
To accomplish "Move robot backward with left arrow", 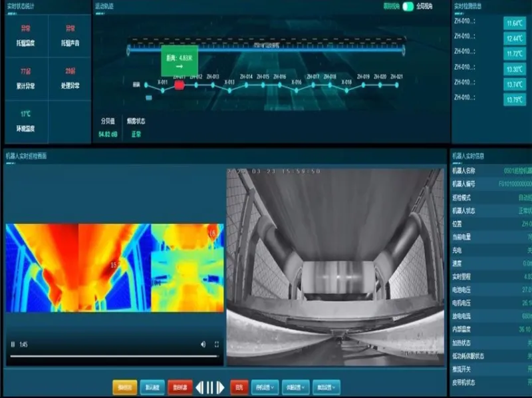I will [199, 387].
